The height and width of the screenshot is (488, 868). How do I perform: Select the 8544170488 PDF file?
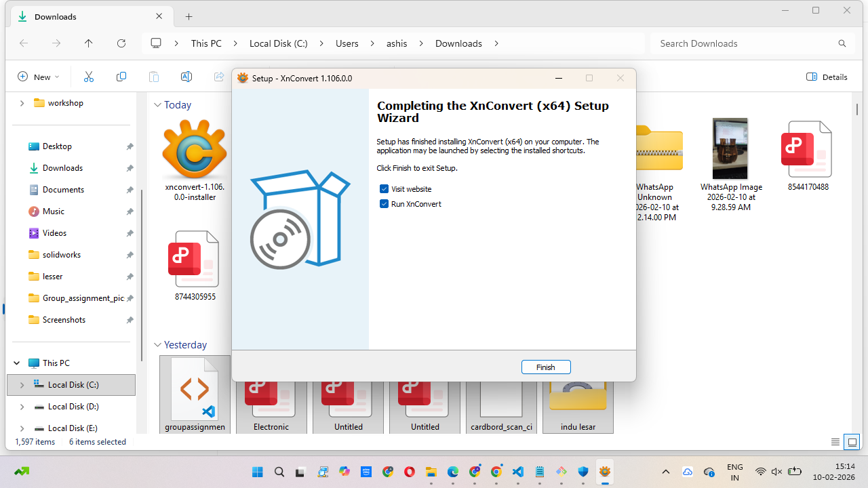pyautogui.click(x=808, y=156)
